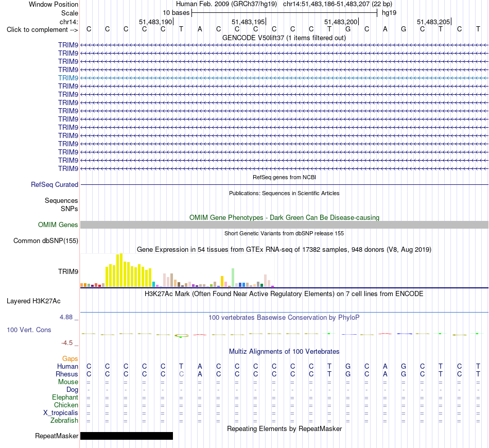Image resolution: width=489 pixels, height=448 pixels.
Task: Click the 51,483,190 coordinate tick label
Action: point(155,22)
